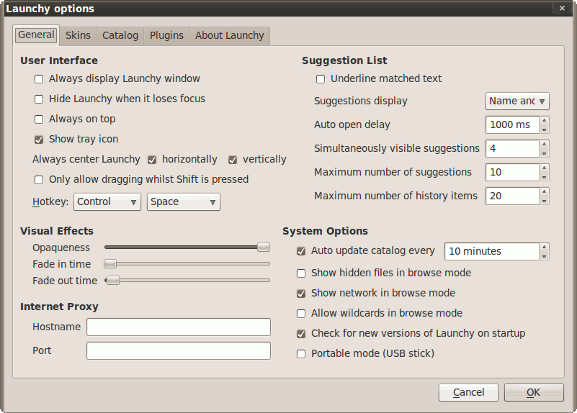Switch to the Skins tab
This screenshot has height=413, width=577.
click(x=78, y=35)
